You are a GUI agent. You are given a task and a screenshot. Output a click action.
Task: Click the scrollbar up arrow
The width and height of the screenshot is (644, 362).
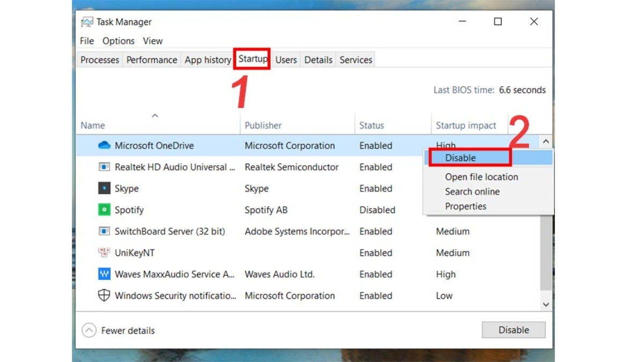click(546, 142)
